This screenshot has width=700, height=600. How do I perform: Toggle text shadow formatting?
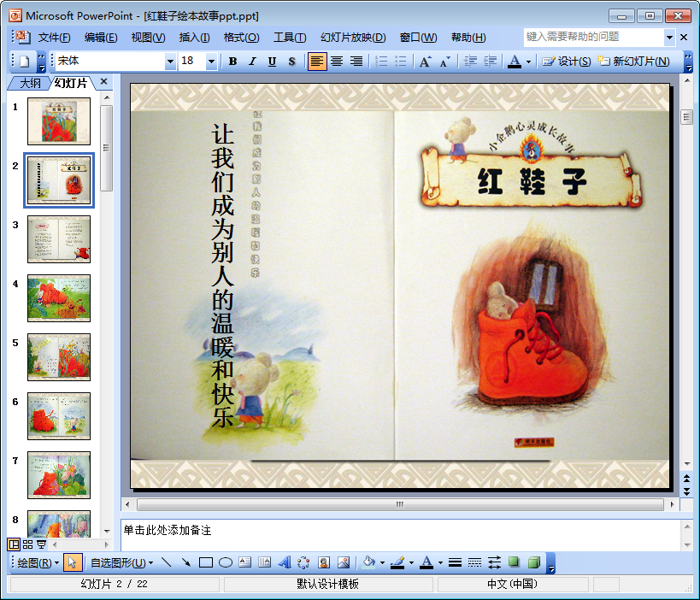[291, 62]
